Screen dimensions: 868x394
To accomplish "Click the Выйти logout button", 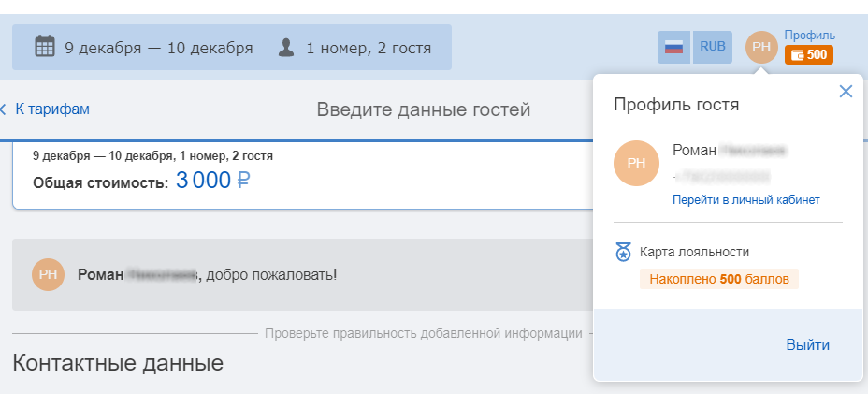I will click(x=807, y=344).
